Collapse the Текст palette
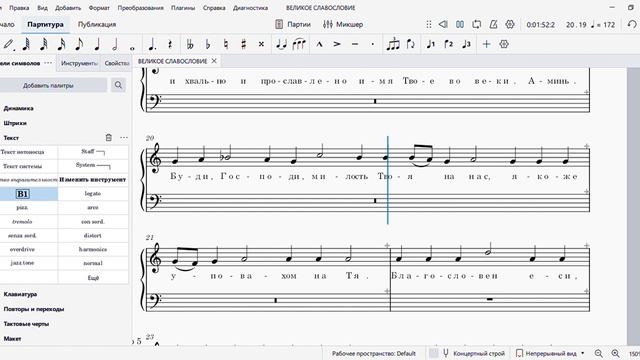The image size is (640, 360). [11, 138]
